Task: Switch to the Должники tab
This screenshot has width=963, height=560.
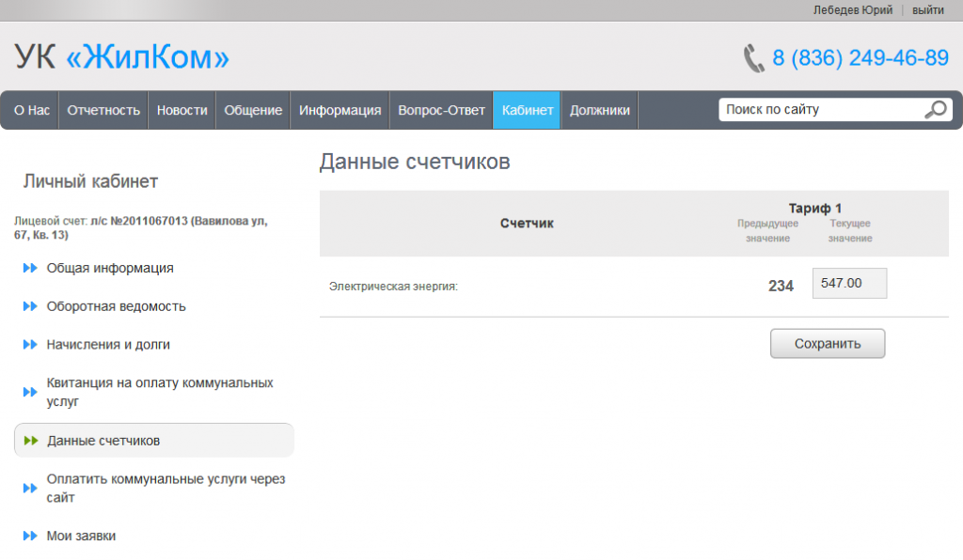Action: pyautogui.click(x=599, y=110)
